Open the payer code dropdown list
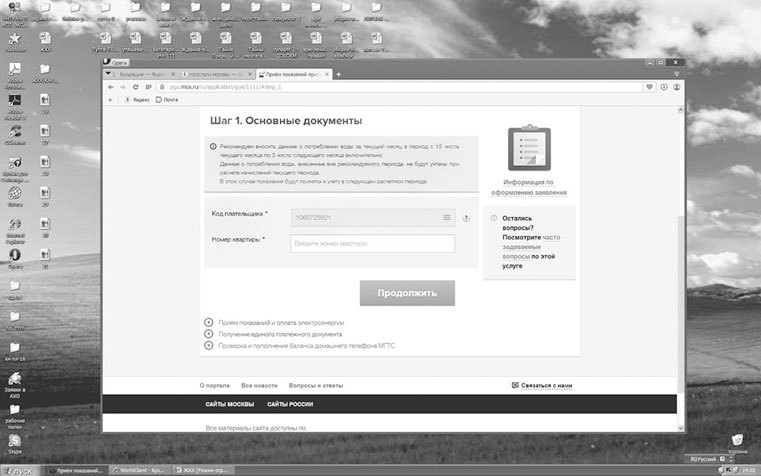The height and width of the screenshot is (476, 761). point(446,217)
